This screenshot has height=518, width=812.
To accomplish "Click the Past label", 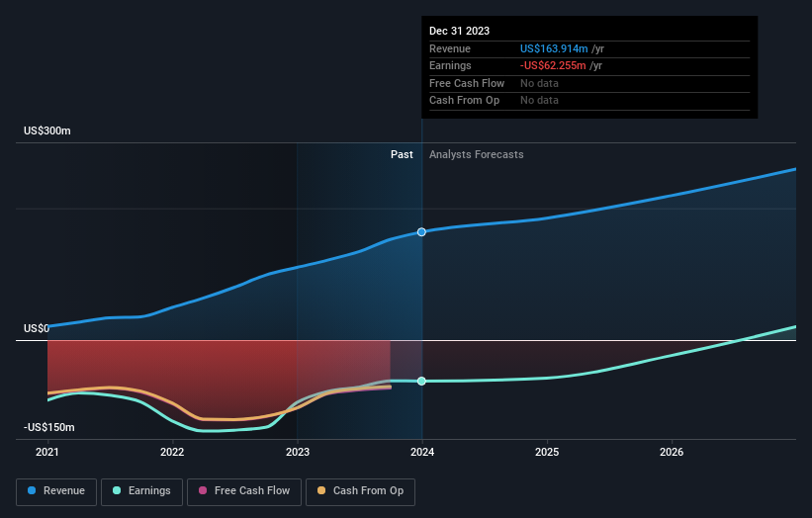I will [x=402, y=155].
